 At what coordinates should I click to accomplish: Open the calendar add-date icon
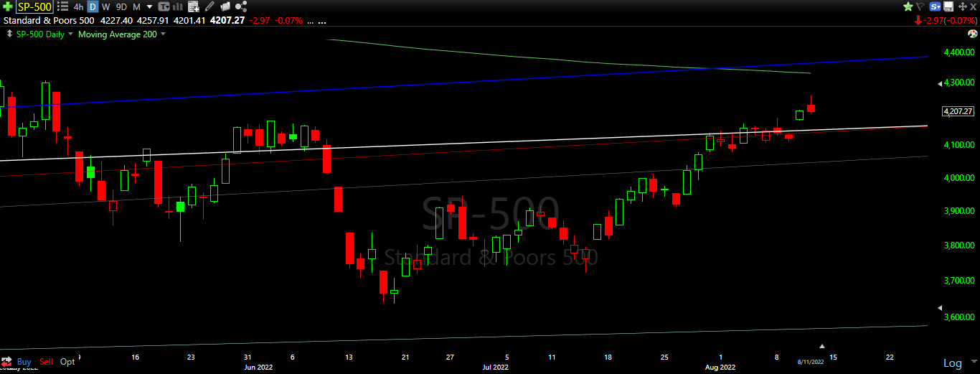(193, 6)
